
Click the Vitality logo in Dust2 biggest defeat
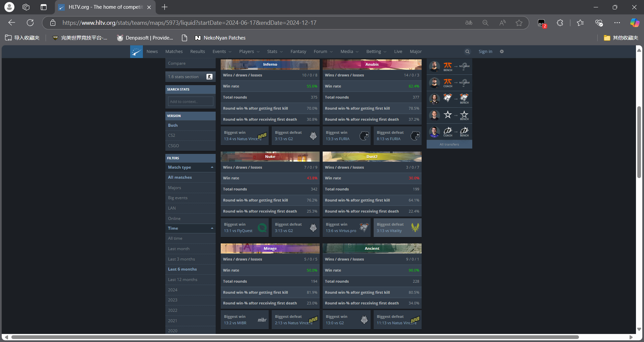[x=415, y=228]
